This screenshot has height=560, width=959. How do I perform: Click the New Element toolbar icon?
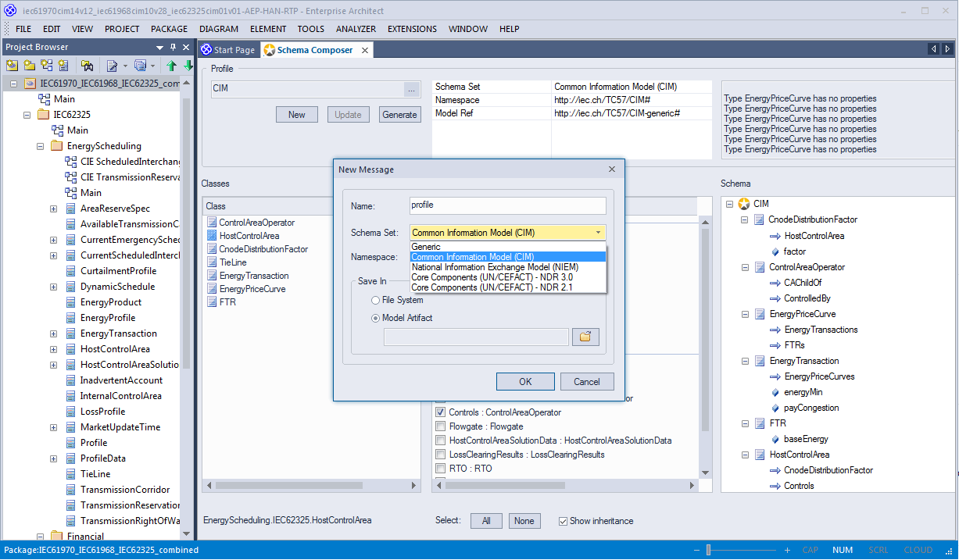click(63, 66)
